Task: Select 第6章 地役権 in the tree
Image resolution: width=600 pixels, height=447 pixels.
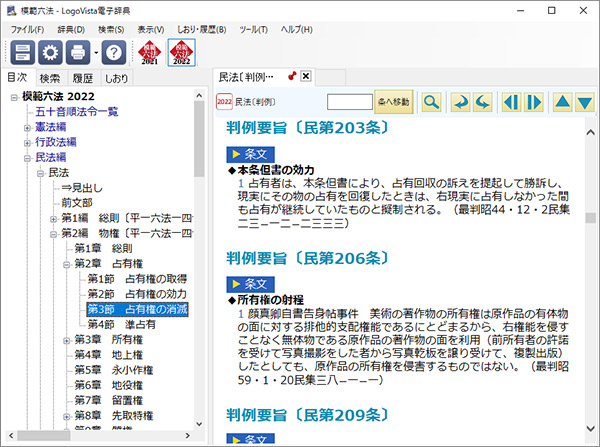Action: click(108, 385)
